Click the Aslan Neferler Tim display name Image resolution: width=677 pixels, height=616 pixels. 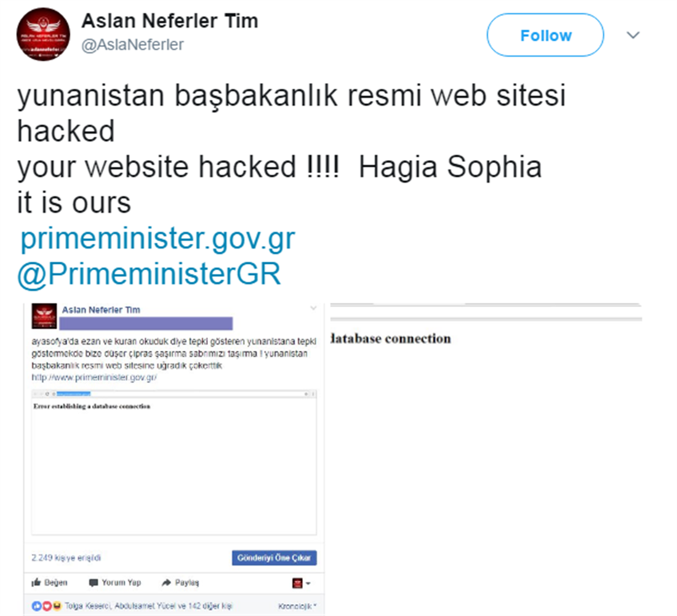pyautogui.click(x=170, y=21)
